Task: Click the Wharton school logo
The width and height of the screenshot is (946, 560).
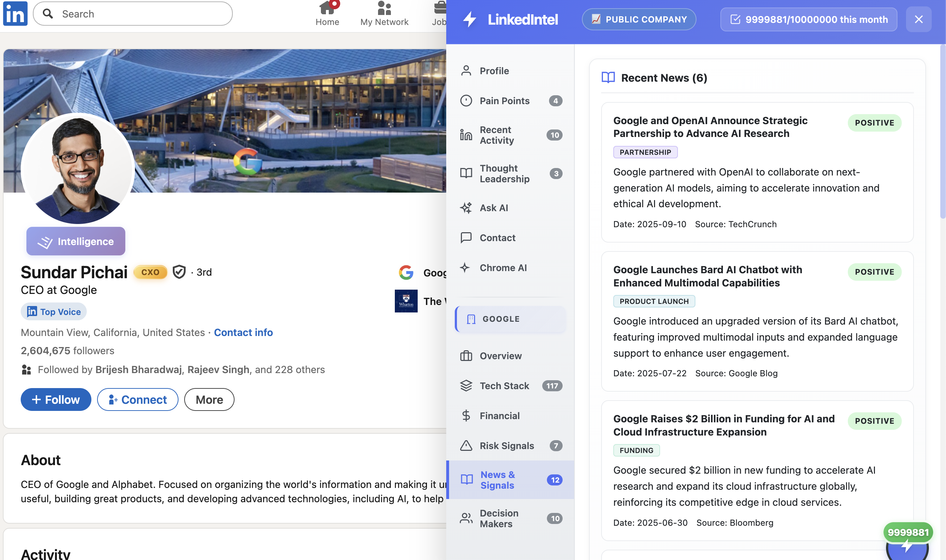Action: click(406, 301)
